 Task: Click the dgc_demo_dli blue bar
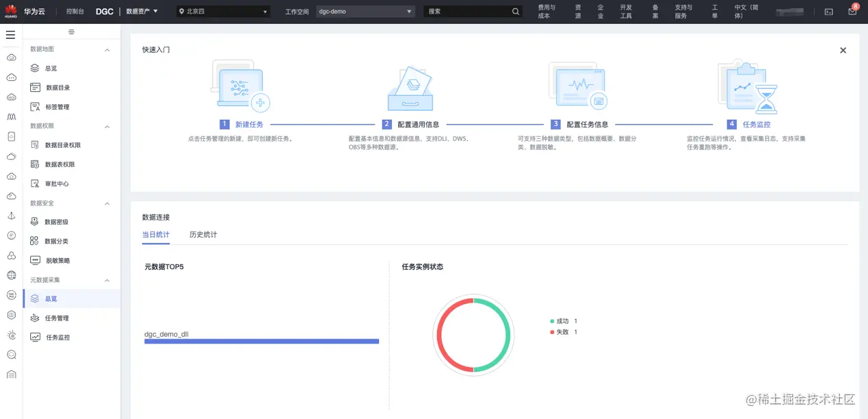click(261, 341)
